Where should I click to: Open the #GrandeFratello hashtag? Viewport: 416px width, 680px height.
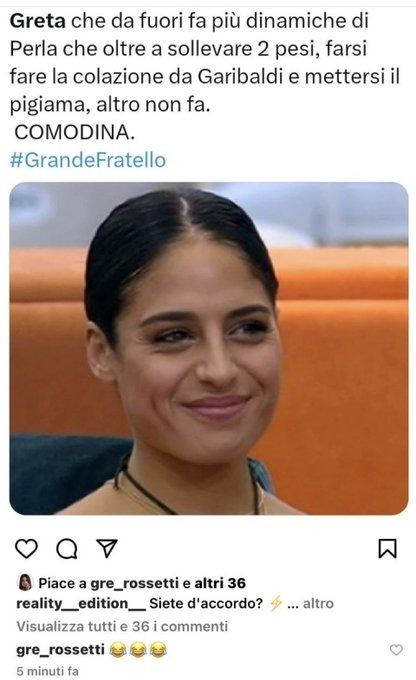(88, 160)
